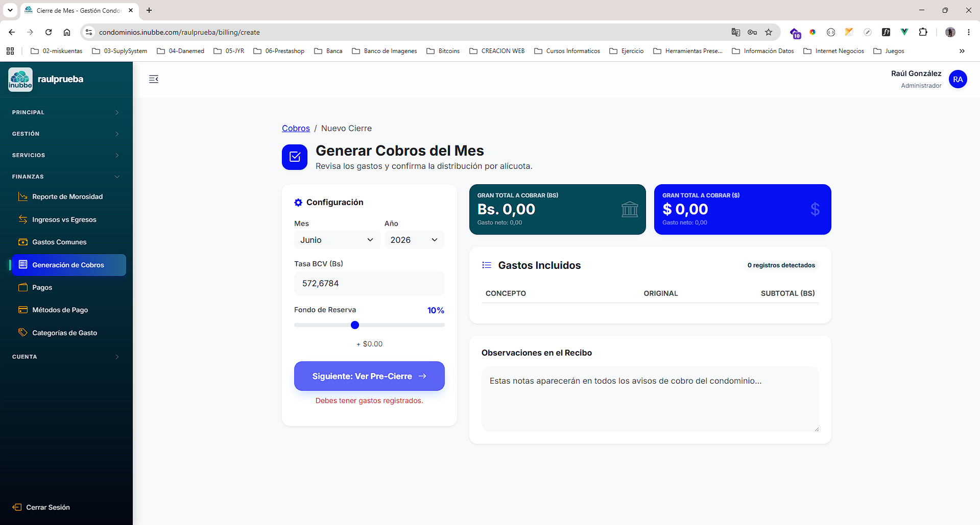Screen dimensions: 980x525
Task: Expand the GESTIÓN sidebar section
Action: (x=66, y=134)
